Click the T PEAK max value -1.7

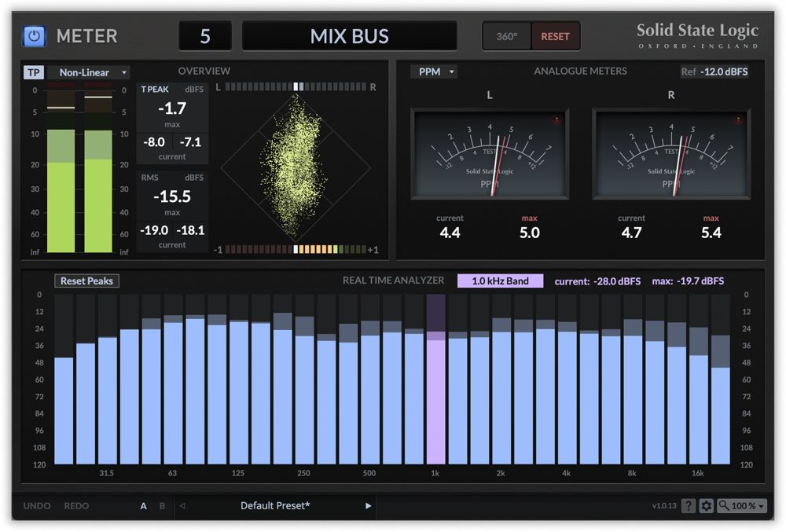tap(172, 108)
